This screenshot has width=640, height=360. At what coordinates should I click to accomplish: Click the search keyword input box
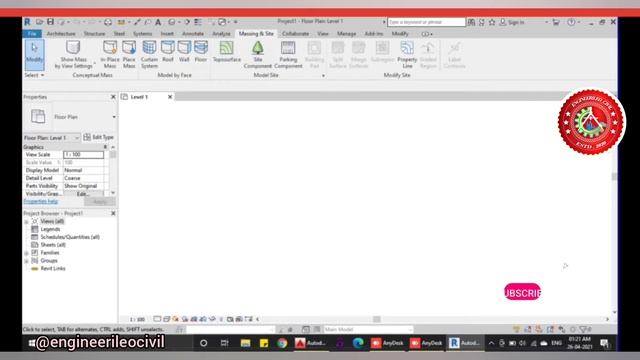(426, 22)
